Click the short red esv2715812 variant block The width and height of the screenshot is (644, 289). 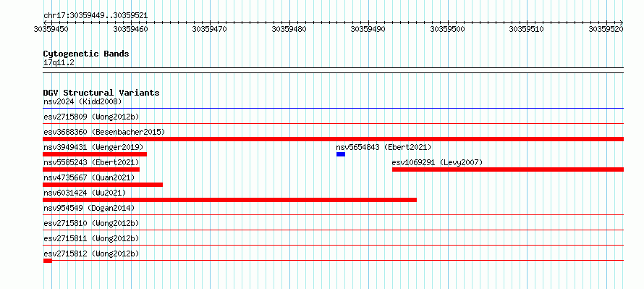[x=48, y=261]
